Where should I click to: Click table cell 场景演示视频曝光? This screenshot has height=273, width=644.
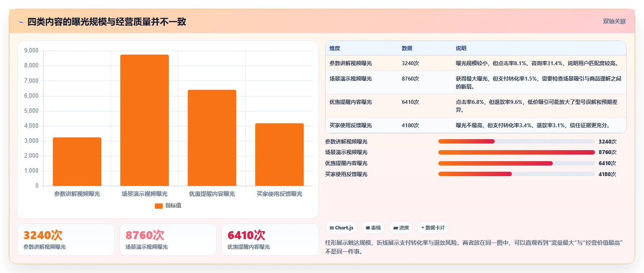point(351,79)
